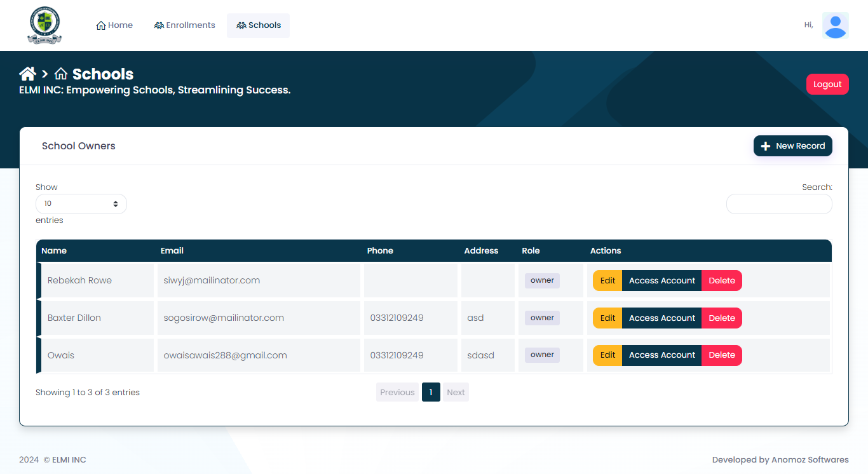
Task: Click the user avatar profile icon
Action: pos(835,25)
